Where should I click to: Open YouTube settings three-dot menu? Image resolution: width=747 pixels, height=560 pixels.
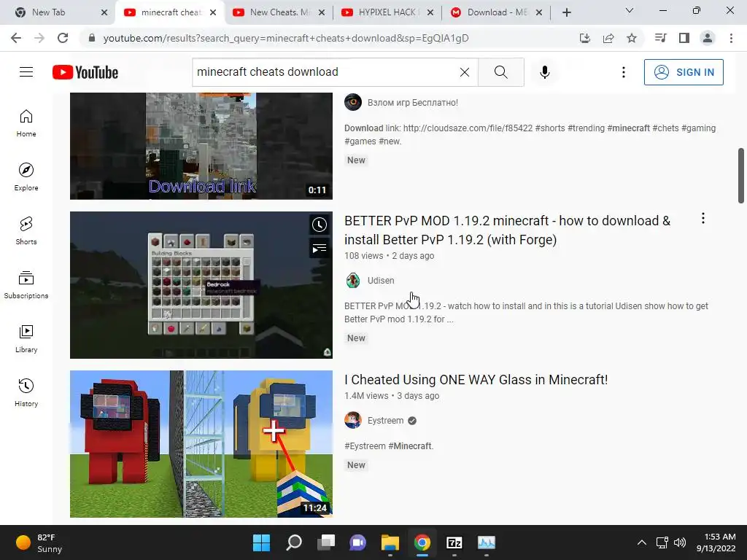pyautogui.click(x=623, y=72)
